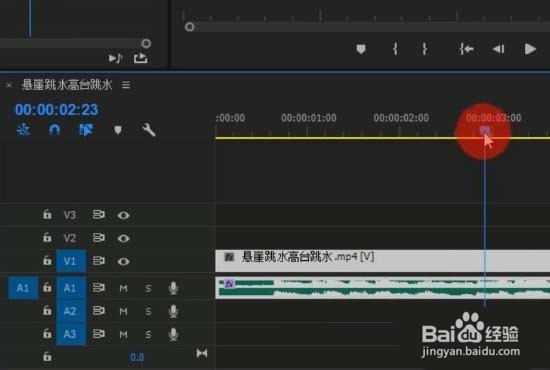Toggle Sync Lock on V1 track
The image size is (550, 370).
(99, 261)
